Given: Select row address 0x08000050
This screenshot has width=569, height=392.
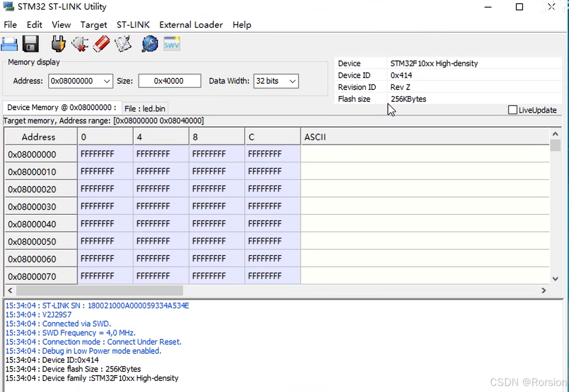Looking at the screenshot, I should pos(41,241).
